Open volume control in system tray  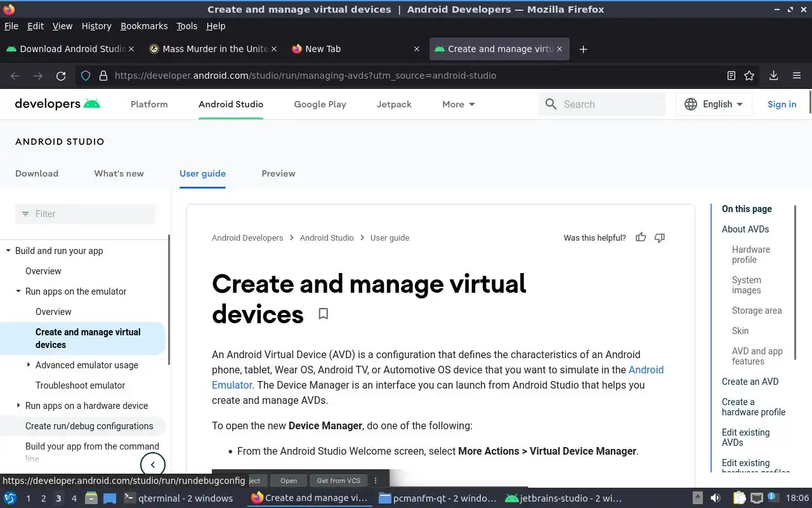pos(716,498)
